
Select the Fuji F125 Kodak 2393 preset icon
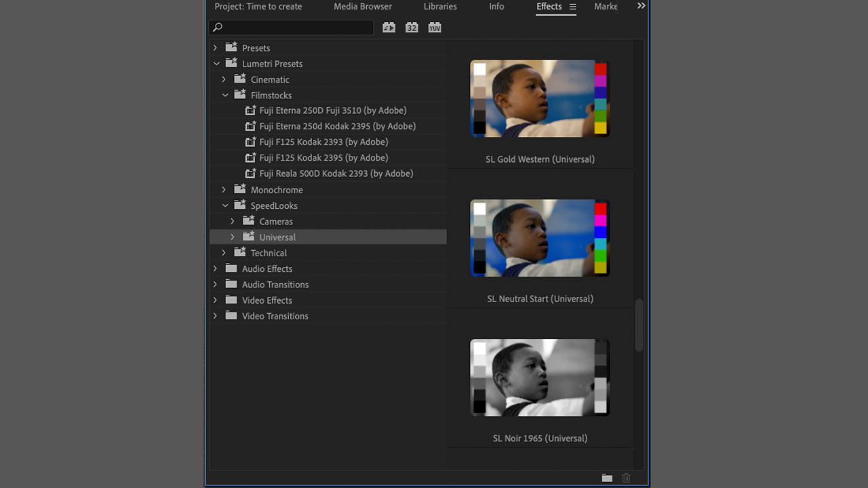point(250,142)
